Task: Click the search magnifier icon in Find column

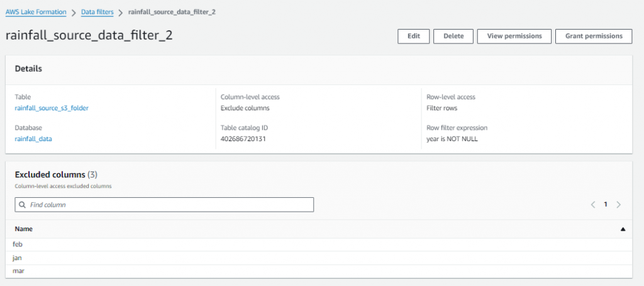Action: (x=22, y=205)
